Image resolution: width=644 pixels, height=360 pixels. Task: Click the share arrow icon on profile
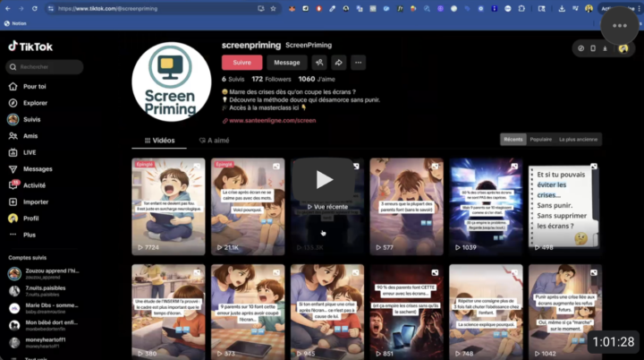coord(339,63)
